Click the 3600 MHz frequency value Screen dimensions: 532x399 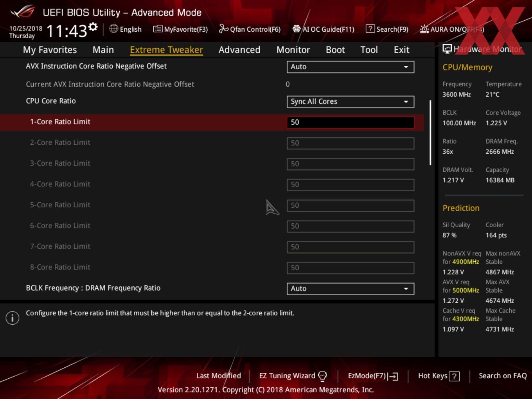(457, 94)
